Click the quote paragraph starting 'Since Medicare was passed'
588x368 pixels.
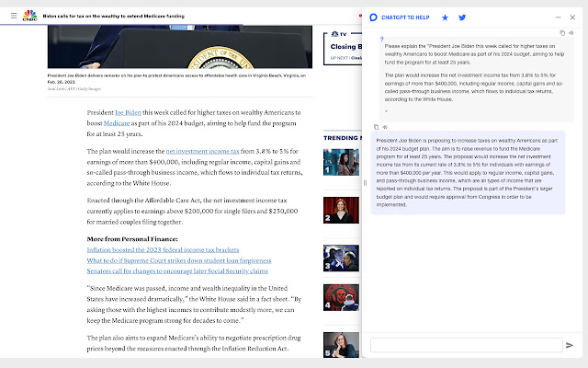(x=194, y=305)
